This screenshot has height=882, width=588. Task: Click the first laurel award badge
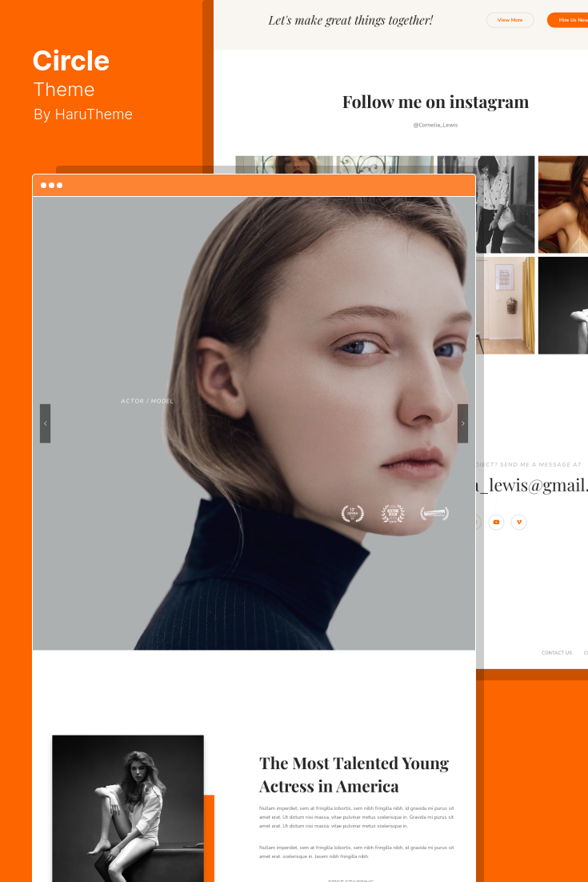click(353, 513)
